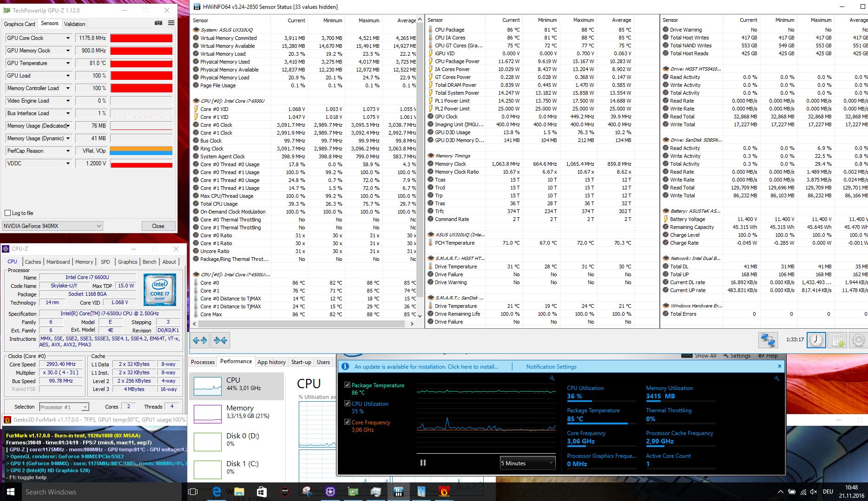Click GPU Temperature red graph bar

[141, 63]
